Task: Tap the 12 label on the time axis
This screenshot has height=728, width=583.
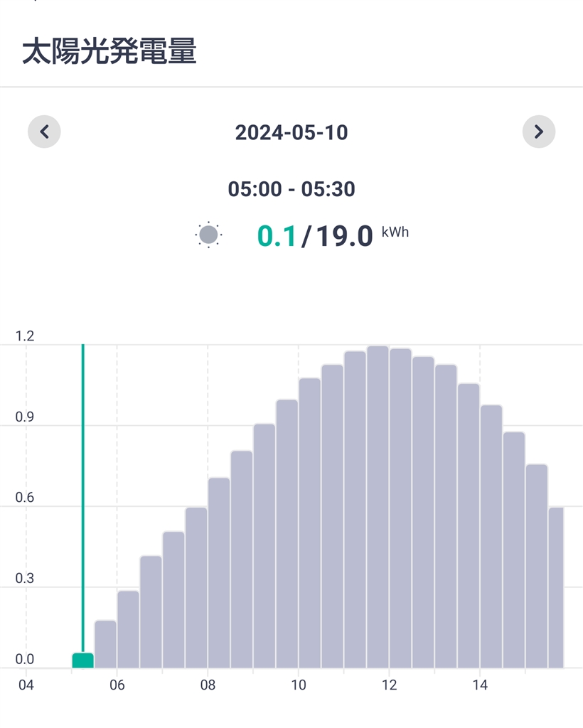Action: click(389, 685)
